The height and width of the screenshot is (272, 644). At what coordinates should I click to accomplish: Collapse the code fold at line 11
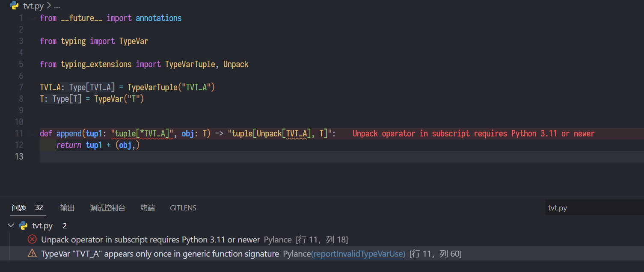coord(33,133)
